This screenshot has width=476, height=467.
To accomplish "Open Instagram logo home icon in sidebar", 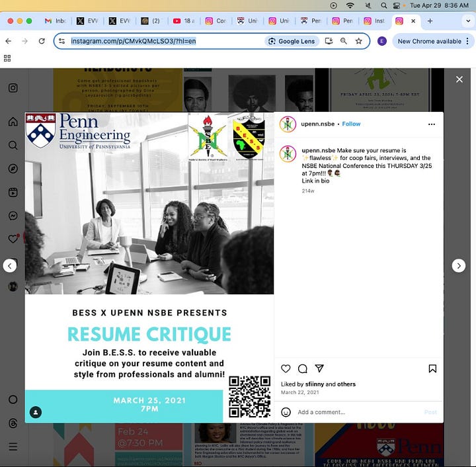I will tap(13, 88).
